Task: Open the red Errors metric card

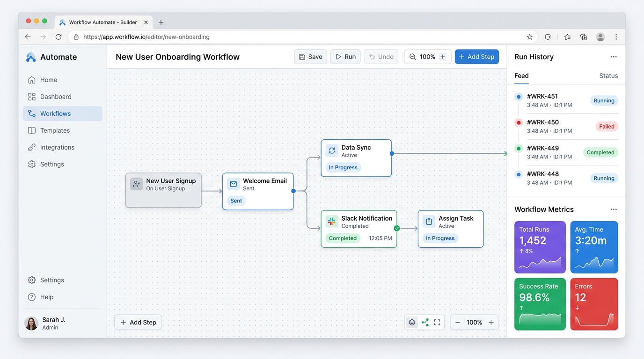Action: (x=594, y=304)
